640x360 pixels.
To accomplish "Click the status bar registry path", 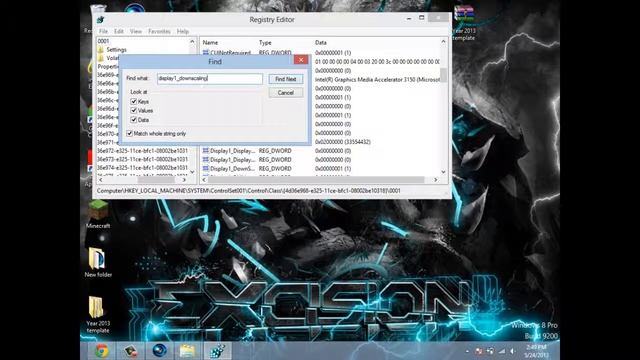I will [x=249, y=191].
